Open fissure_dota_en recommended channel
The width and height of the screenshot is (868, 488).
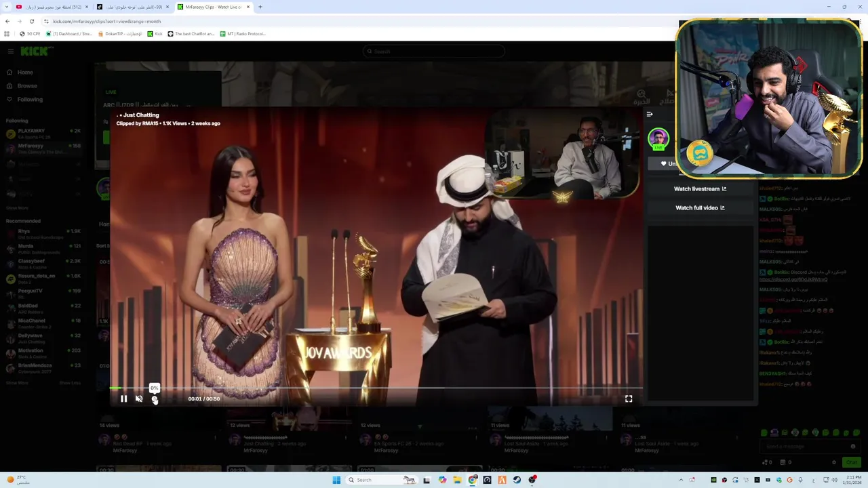coord(43,279)
